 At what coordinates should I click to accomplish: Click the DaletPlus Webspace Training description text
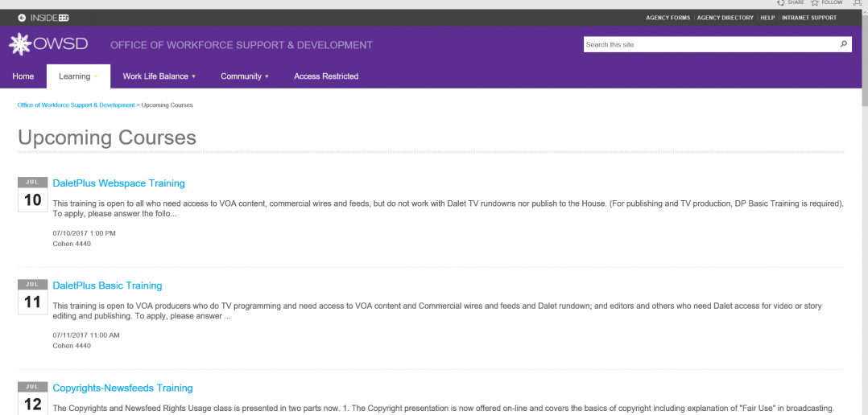click(x=448, y=208)
